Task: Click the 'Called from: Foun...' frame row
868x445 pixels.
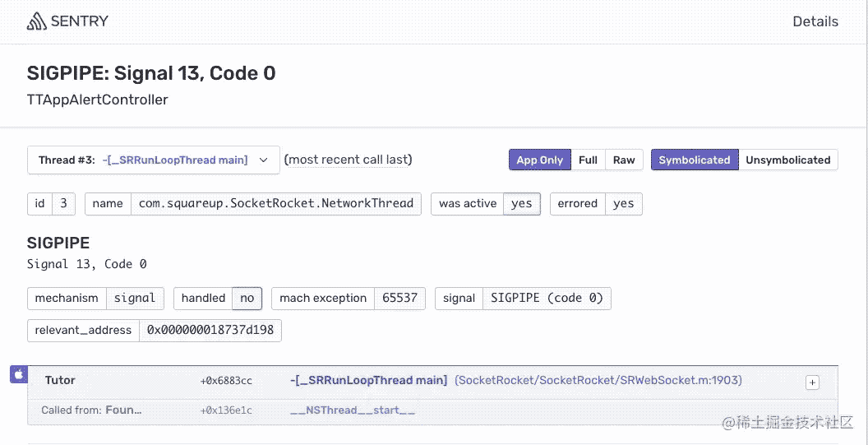Action: click(x=91, y=410)
